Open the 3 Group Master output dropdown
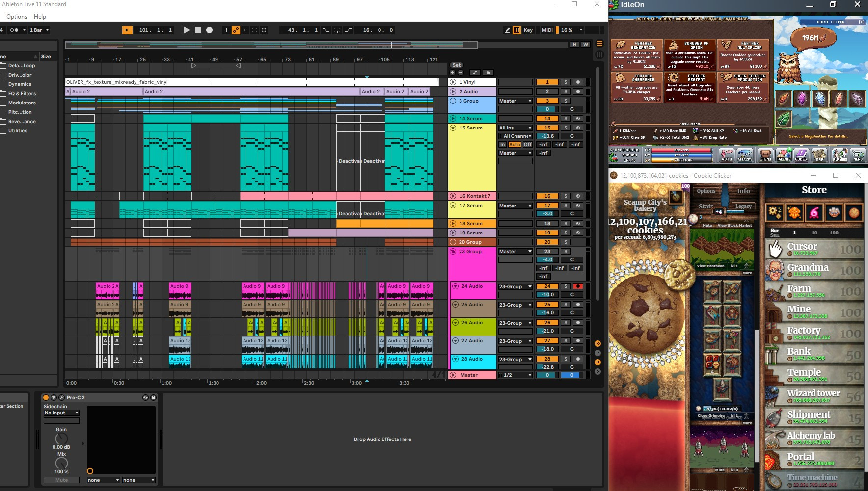The height and width of the screenshot is (491, 868). 515,101
